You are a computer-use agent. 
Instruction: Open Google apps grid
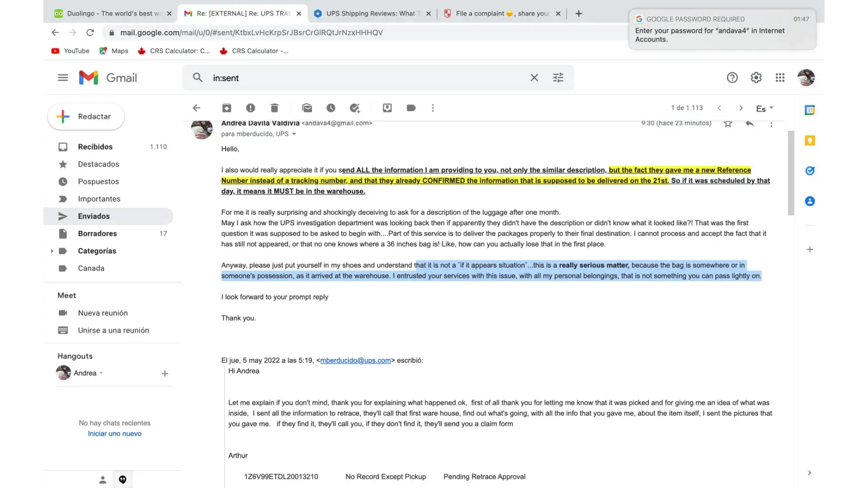(x=780, y=78)
